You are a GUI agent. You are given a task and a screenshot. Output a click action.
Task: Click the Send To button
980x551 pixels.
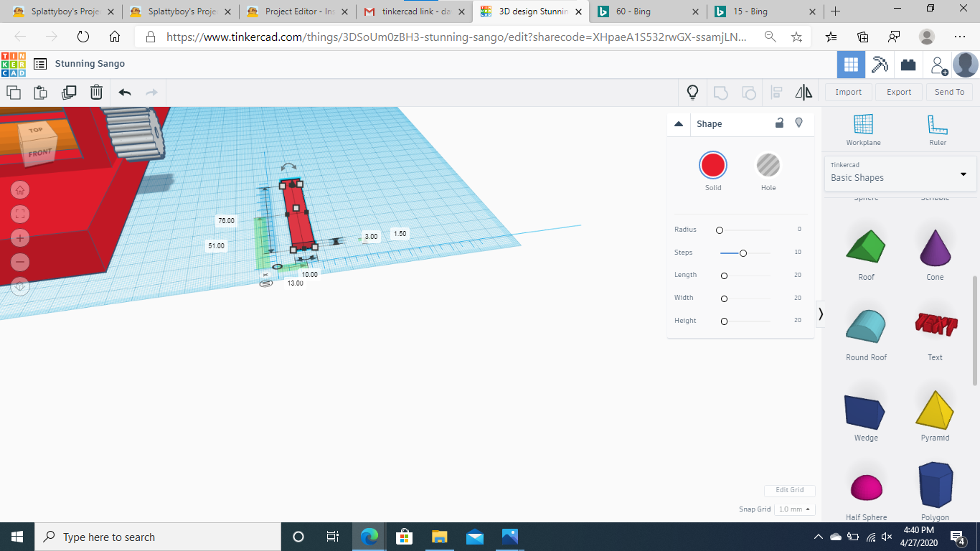point(950,92)
